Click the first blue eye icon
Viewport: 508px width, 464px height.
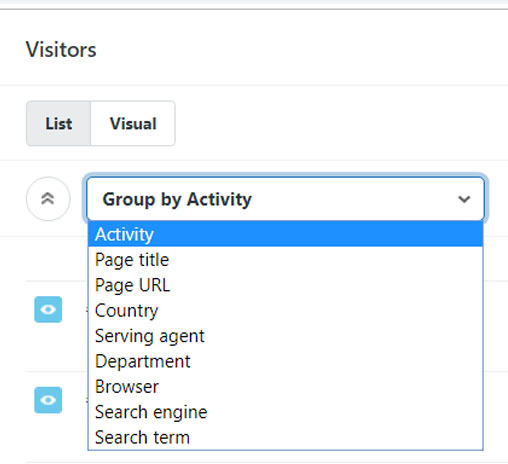pos(48,309)
